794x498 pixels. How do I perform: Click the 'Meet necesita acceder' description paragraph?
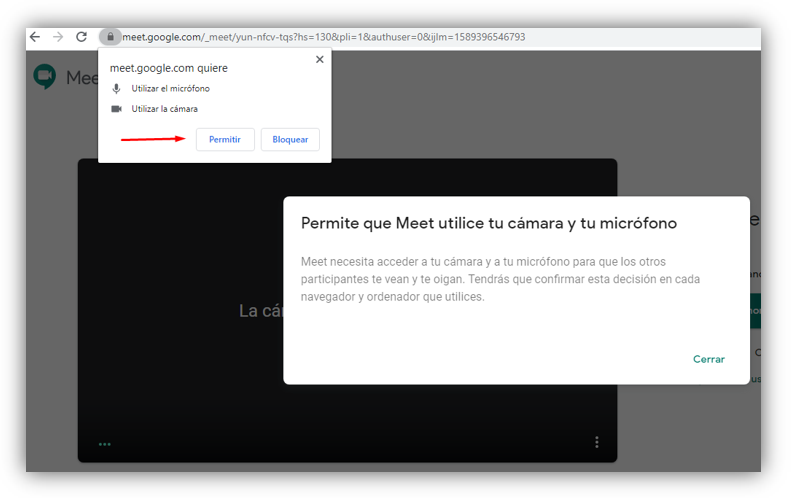(x=500, y=279)
